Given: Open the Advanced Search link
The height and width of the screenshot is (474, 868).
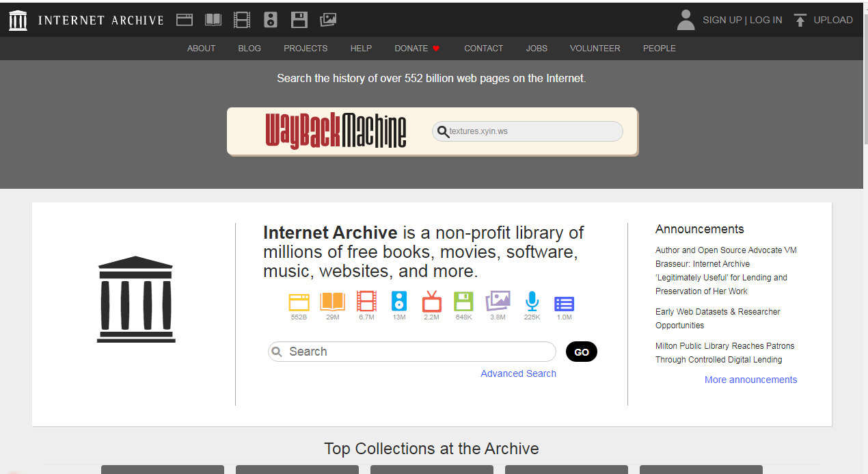Looking at the screenshot, I should pos(518,373).
